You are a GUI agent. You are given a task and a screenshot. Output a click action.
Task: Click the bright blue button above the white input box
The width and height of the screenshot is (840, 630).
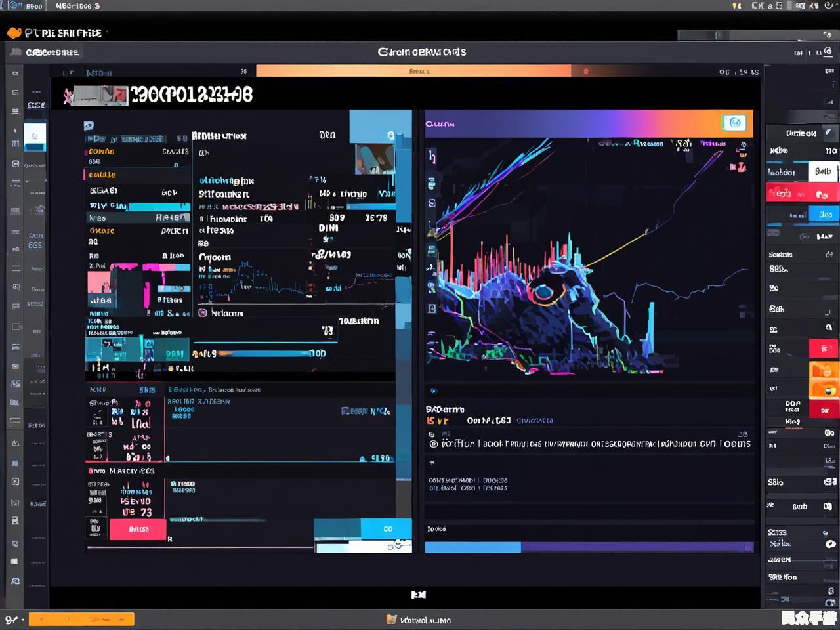coord(387,528)
